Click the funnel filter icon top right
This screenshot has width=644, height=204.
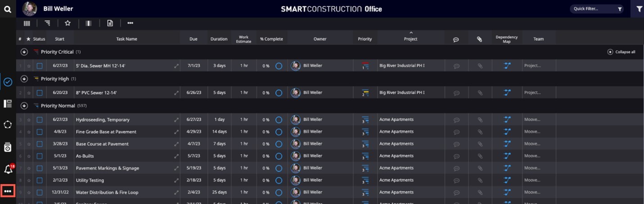[x=639, y=9]
